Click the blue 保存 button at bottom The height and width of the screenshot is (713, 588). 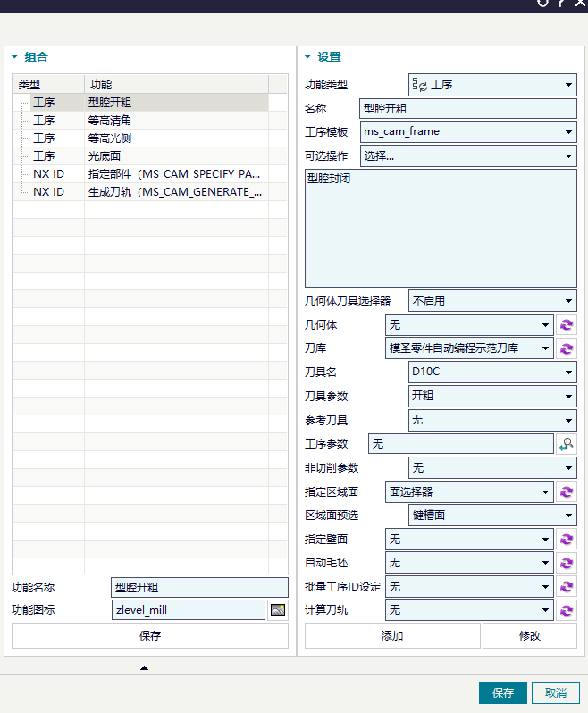click(503, 693)
